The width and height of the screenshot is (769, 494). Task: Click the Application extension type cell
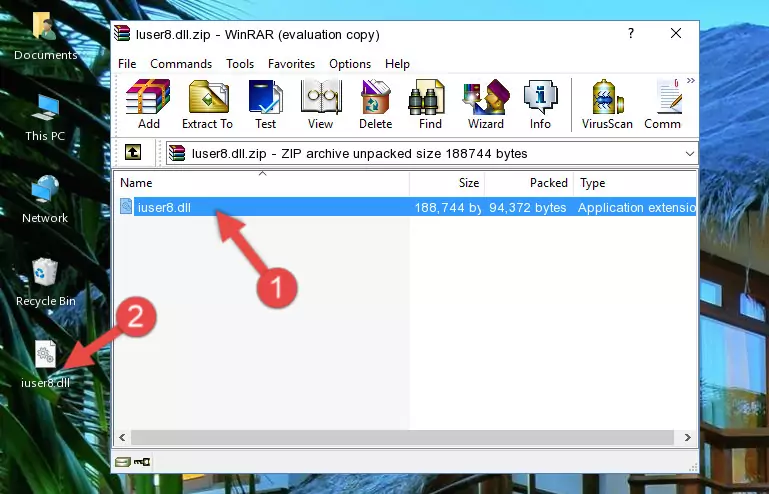(x=637, y=208)
